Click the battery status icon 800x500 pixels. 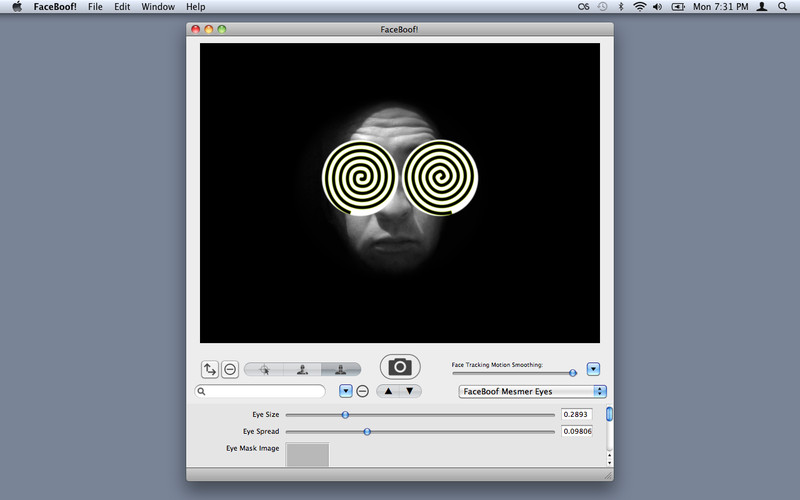[678, 7]
